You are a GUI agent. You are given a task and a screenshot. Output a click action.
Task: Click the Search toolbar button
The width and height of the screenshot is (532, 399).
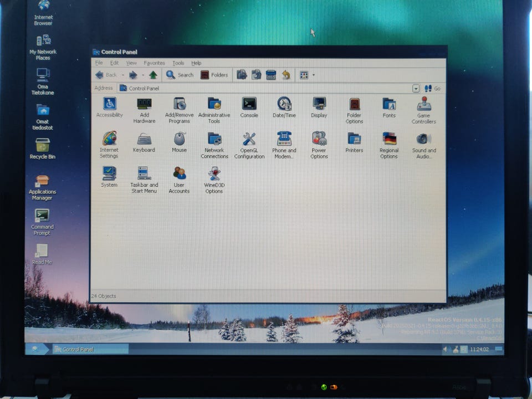point(180,75)
